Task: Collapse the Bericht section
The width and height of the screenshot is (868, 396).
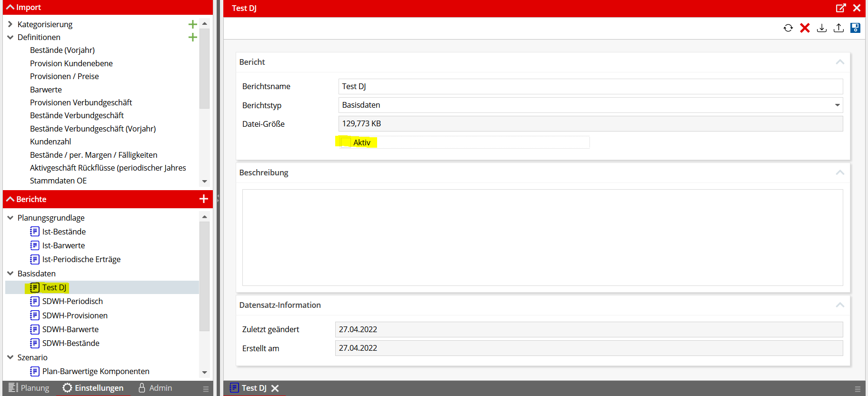Action: pyautogui.click(x=840, y=62)
